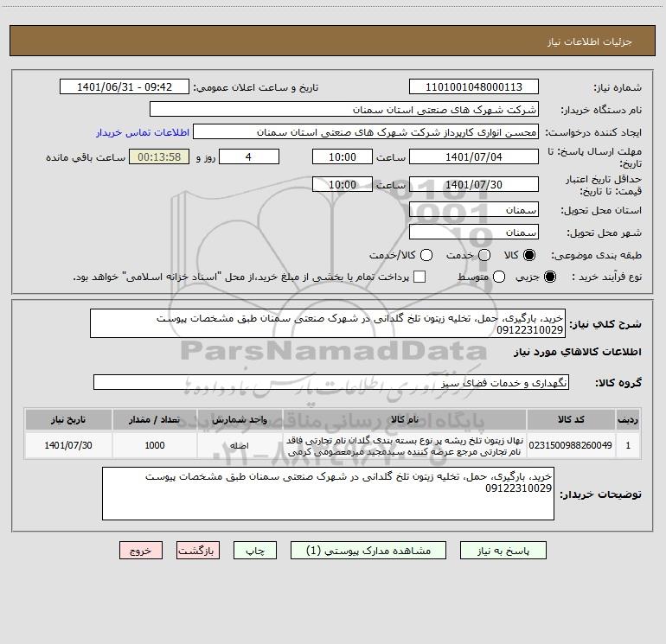The width and height of the screenshot is (666, 644).
Task: Click the تعداد / مقدار column header
Action: point(155,419)
